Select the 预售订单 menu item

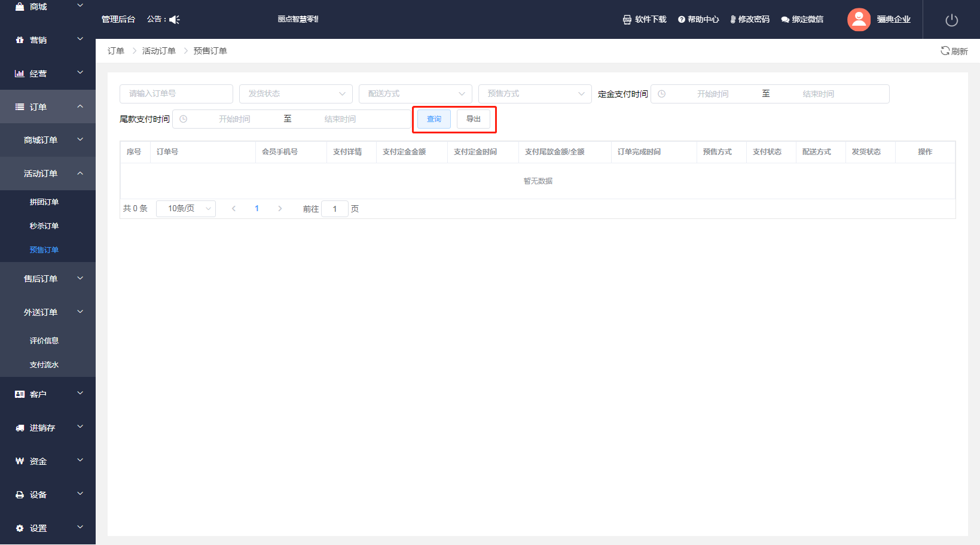click(48, 250)
